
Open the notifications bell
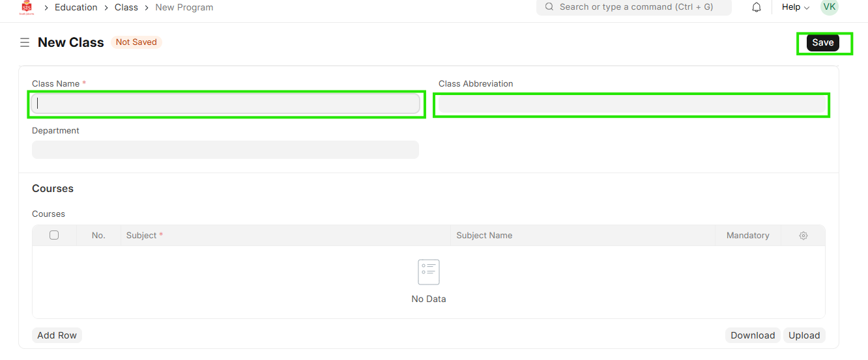757,7
